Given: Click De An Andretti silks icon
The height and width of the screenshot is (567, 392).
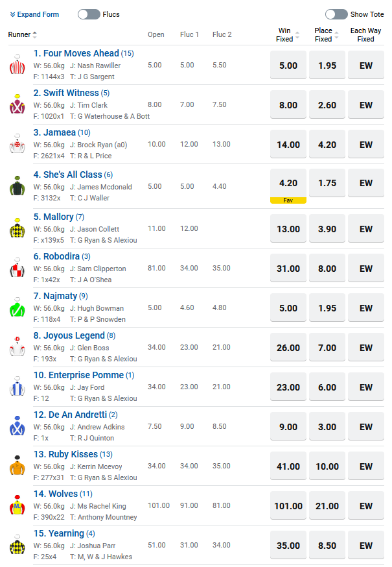Looking at the screenshot, I should coord(17,426).
